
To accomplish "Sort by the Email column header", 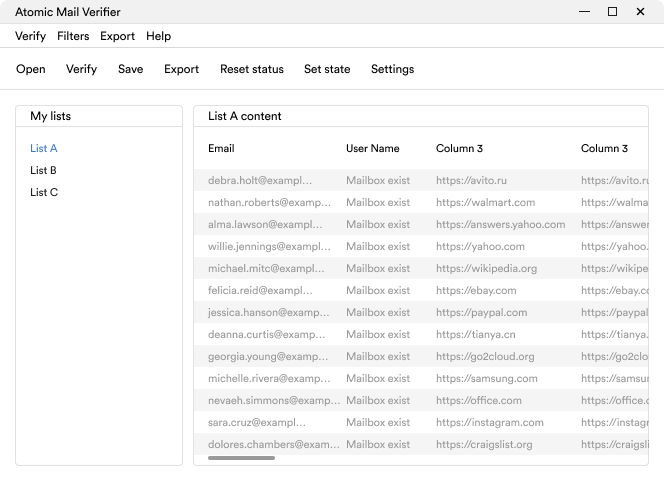I will tap(221, 148).
